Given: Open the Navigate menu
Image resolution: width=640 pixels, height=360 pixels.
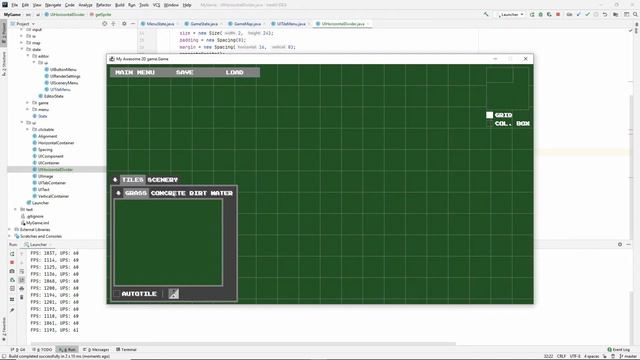Looking at the screenshot, I should pos(53,5).
